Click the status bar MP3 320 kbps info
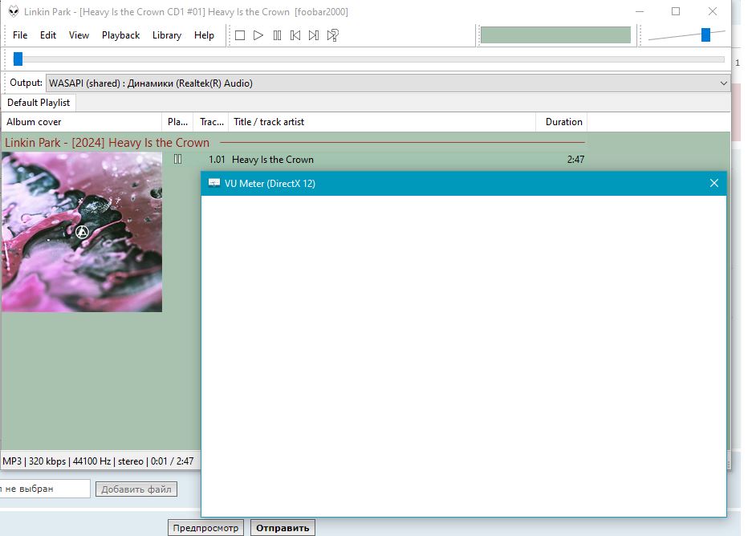The width and height of the screenshot is (756, 536). pyautogui.click(x=98, y=461)
